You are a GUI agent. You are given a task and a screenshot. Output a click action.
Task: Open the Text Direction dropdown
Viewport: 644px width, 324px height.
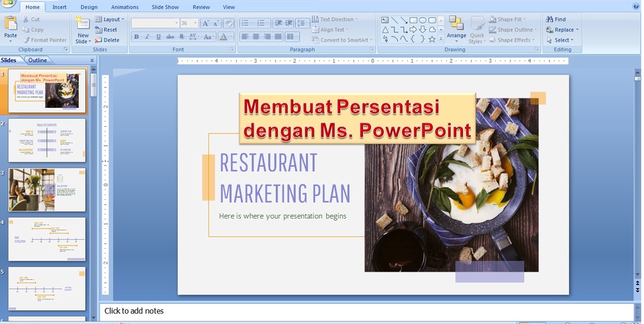(335, 19)
